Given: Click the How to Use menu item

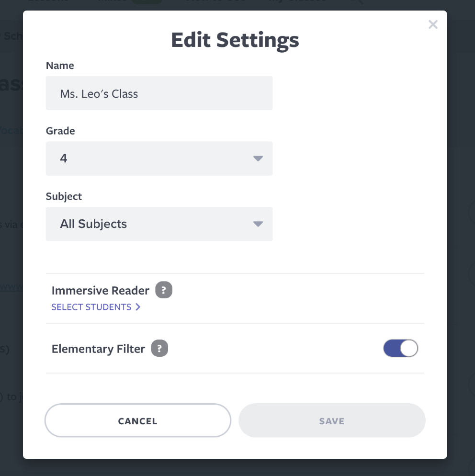Looking at the screenshot, I should (216, 2).
